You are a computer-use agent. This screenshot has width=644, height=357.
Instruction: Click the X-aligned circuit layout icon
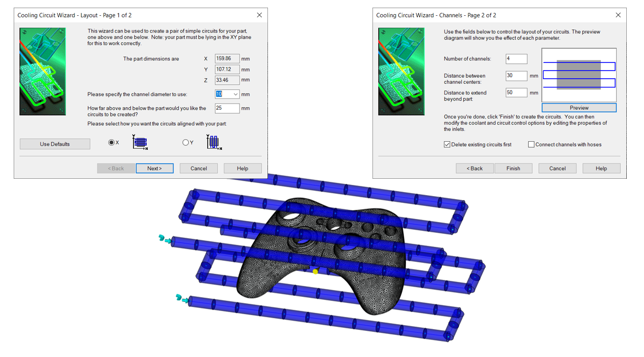click(140, 142)
